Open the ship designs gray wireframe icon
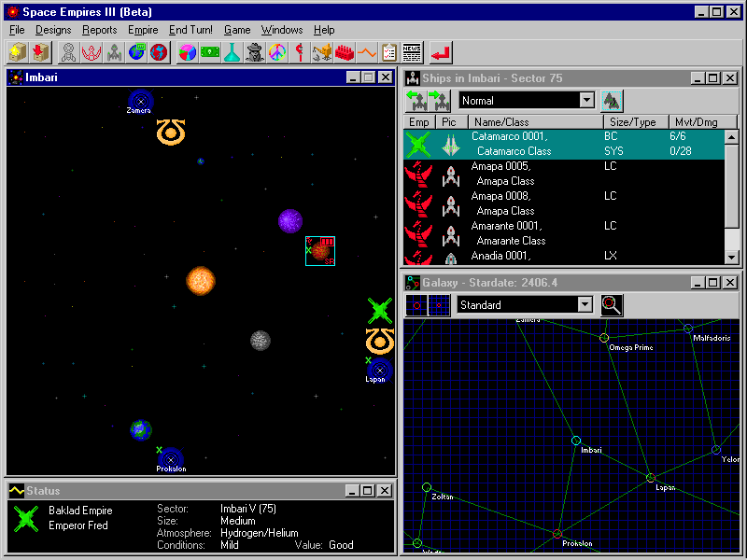This screenshot has width=747, height=560. pos(69,52)
